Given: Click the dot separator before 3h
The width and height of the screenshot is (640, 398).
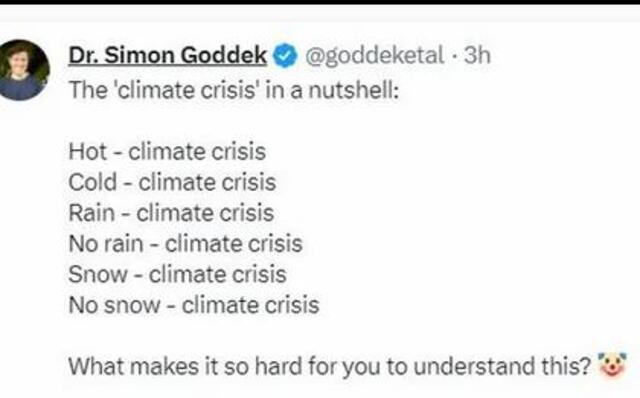Looking at the screenshot, I should 454,56.
